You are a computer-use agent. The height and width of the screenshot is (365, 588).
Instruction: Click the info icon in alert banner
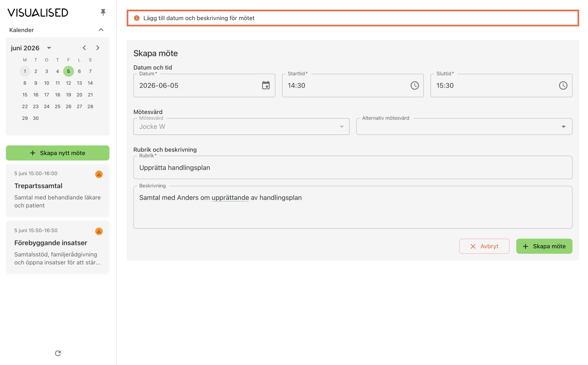click(x=137, y=18)
